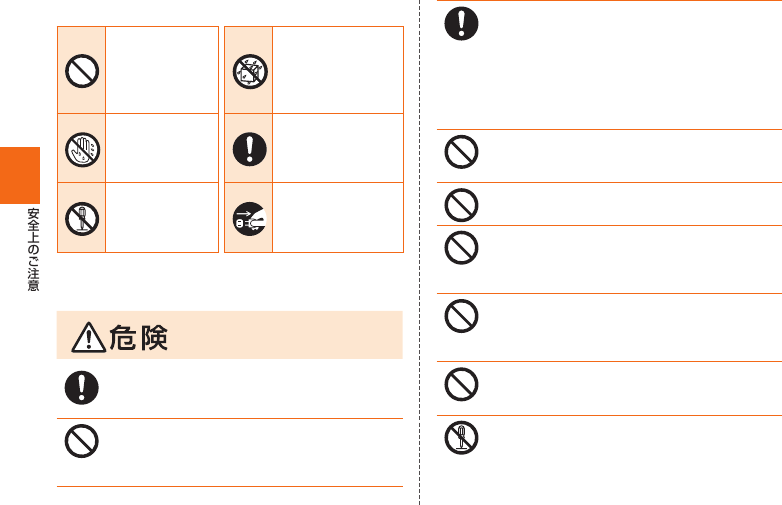Viewport: 782px width, 505px height.
Task: Click the unplug power cord icon
Action: [x=245, y=218]
